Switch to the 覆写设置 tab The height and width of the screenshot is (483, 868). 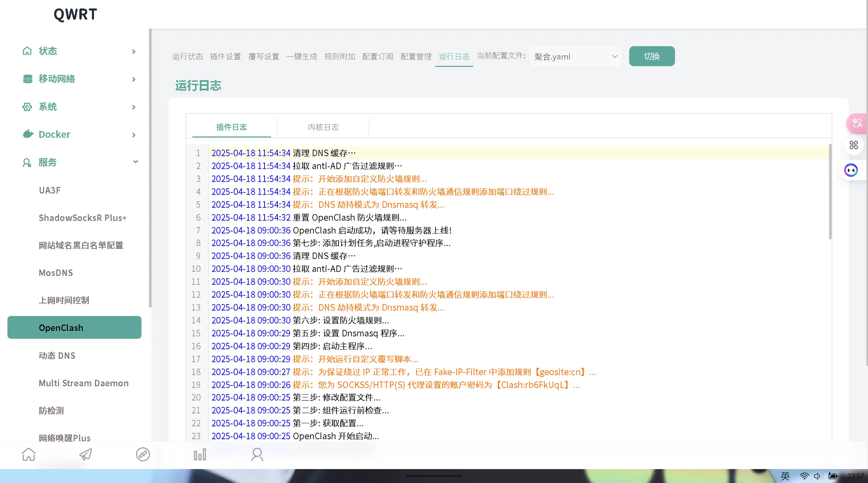(264, 56)
